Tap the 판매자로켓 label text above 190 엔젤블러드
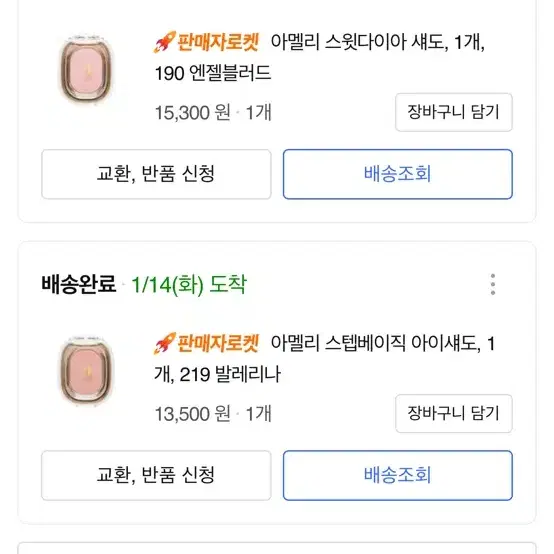Image resolution: width=554 pixels, height=554 pixels. point(218,42)
